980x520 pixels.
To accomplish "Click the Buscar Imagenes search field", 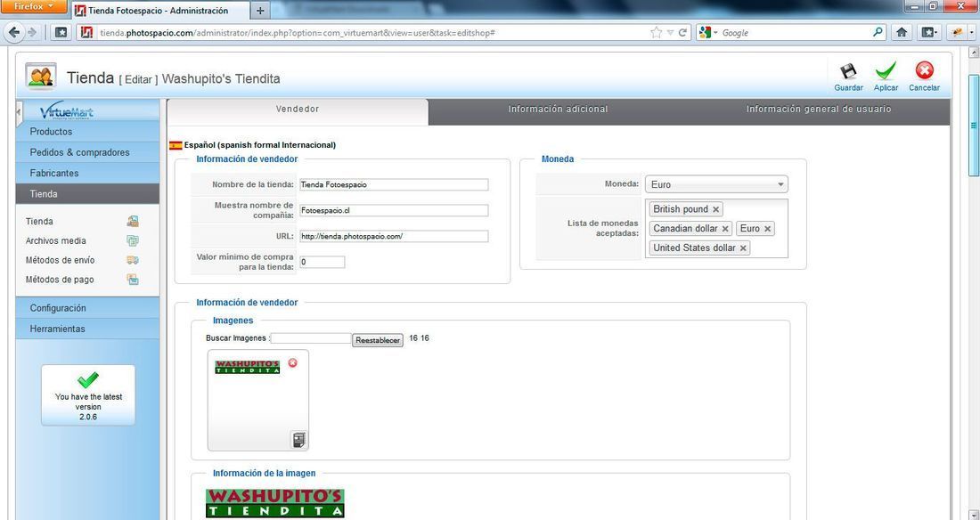I will click(x=311, y=338).
